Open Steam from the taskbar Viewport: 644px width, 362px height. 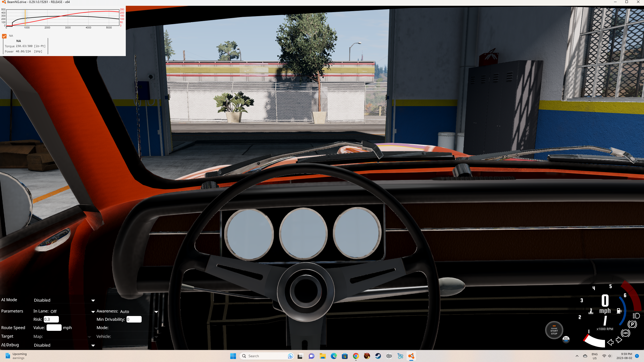pos(378,356)
